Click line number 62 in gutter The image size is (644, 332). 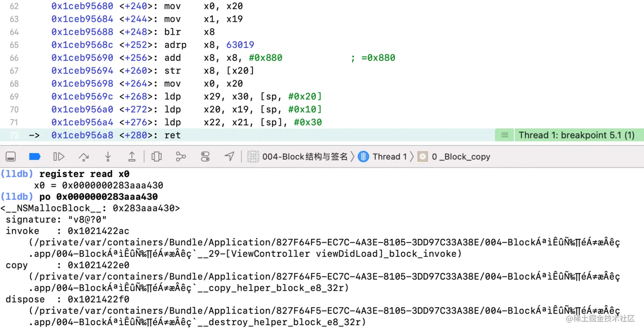[x=14, y=6]
